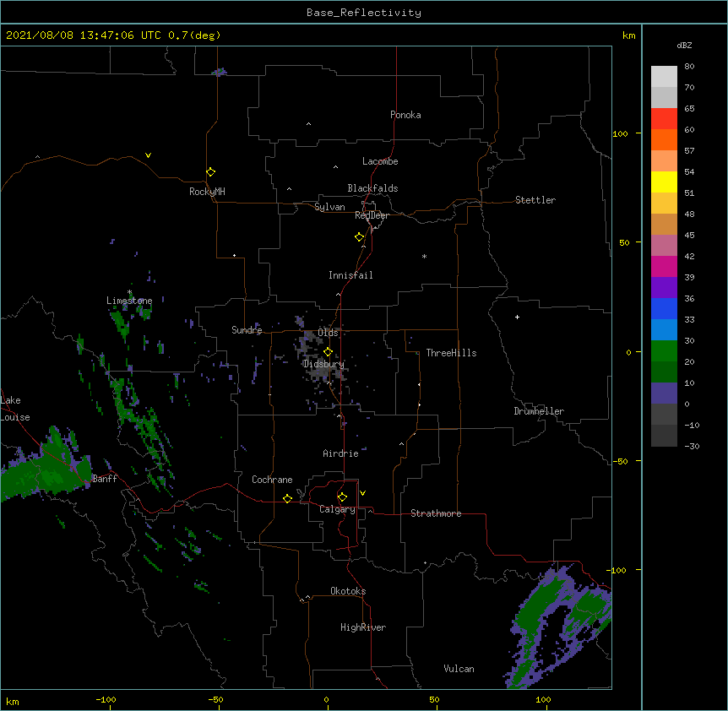Click the yellow diamond marker south of RedDeer
Image resolution: width=728 pixels, height=711 pixels.
tap(360, 237)
